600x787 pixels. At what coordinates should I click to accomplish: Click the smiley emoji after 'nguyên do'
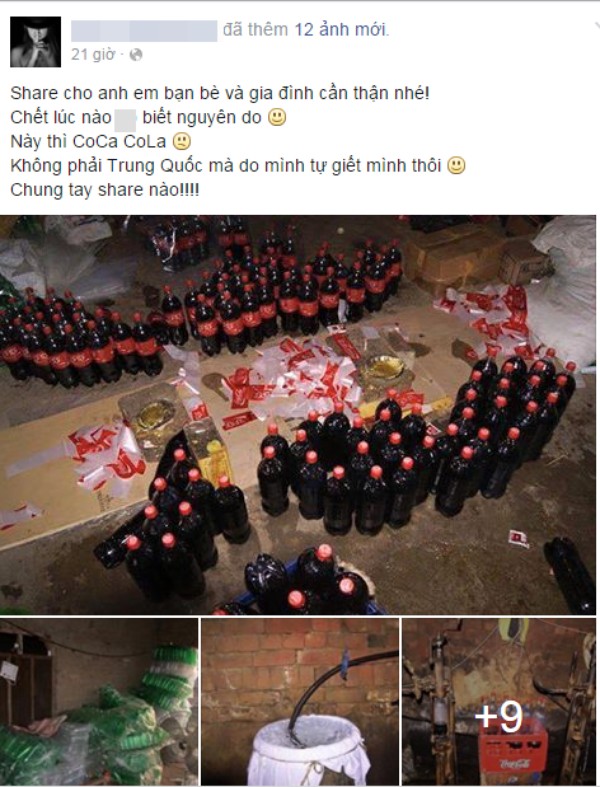pyautogui.click(x=277, y=117)
